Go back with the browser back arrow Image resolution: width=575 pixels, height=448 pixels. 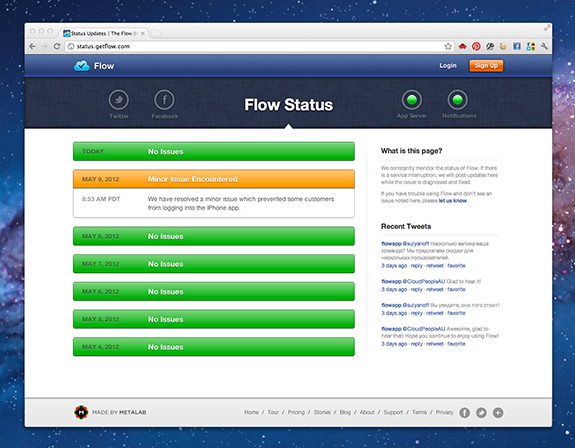tap(32, 46)
